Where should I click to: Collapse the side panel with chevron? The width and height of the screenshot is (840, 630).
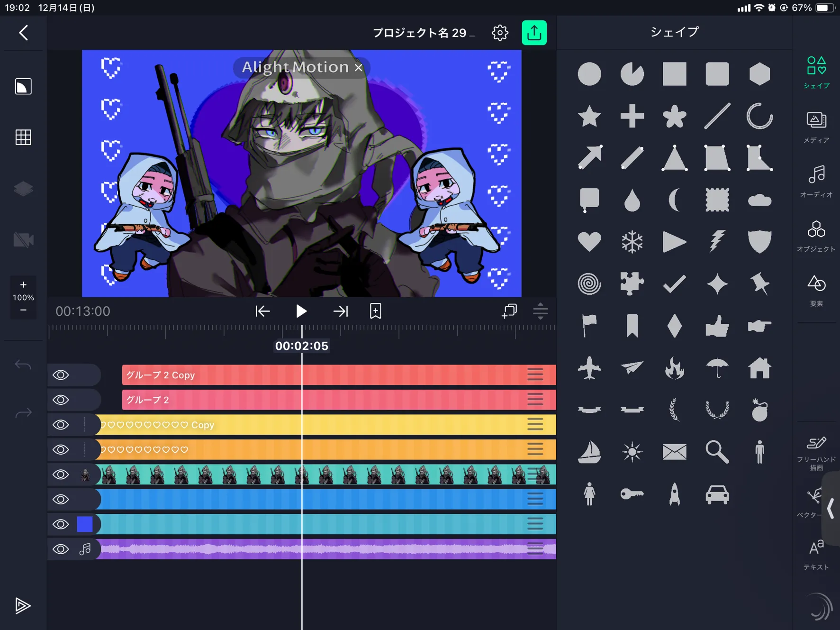pos(831,509)
